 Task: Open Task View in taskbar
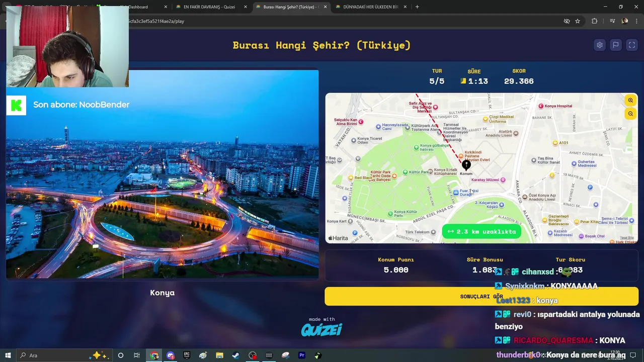pos(137,355)
